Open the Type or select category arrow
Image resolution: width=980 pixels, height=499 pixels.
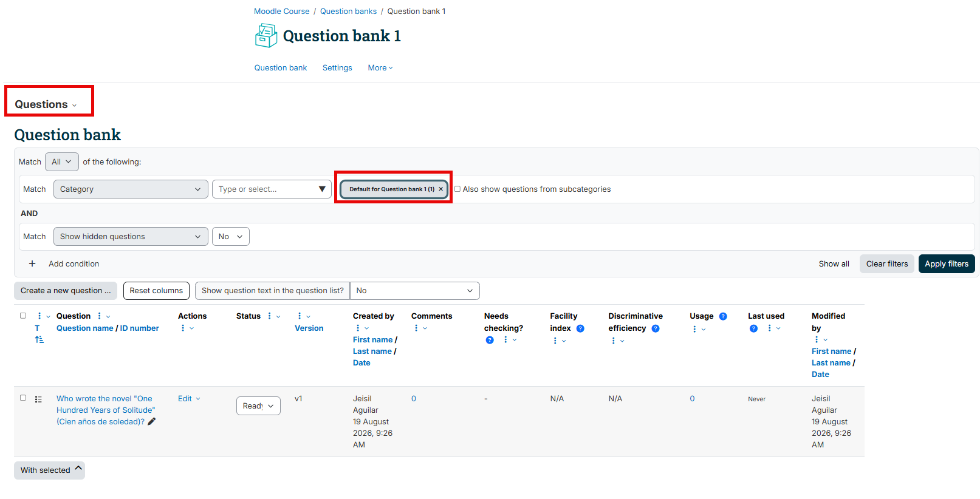pyautogui.click(x=322, y=189)
